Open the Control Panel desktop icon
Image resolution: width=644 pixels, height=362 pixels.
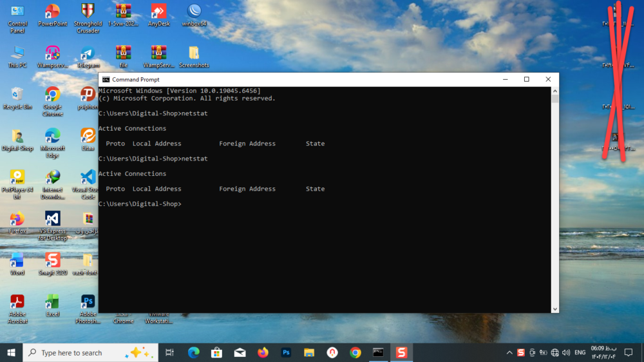pos(17,19)
